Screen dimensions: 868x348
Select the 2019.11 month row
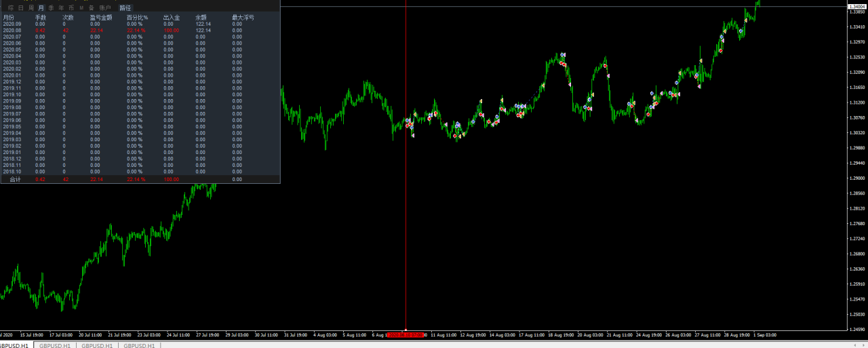[140, 88]
